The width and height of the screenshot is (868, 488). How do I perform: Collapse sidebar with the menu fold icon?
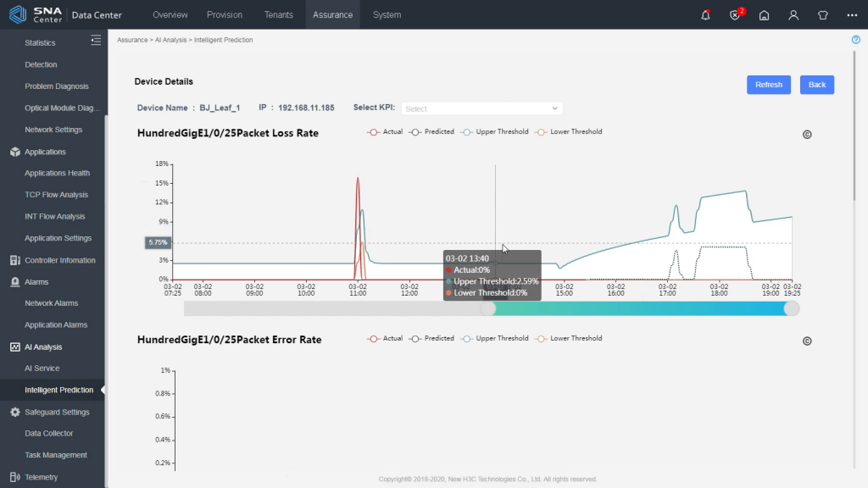(x=96, y=40)
